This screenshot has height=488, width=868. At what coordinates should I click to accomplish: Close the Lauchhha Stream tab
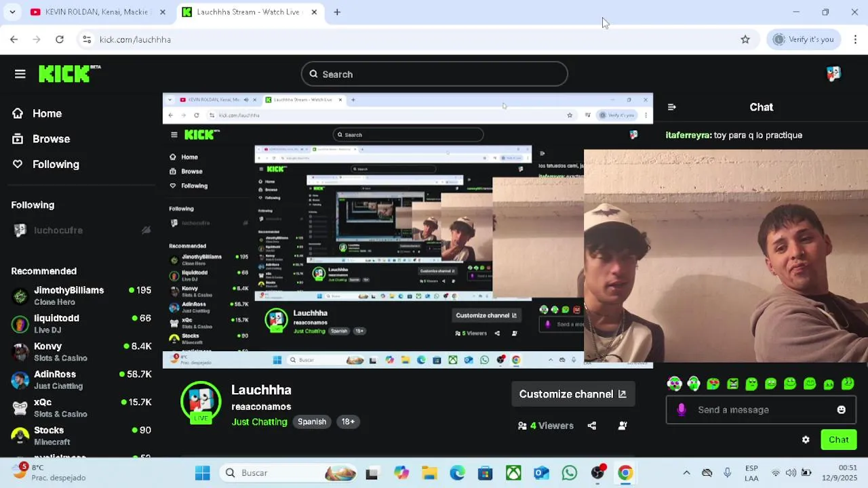(x=314, y=12)
